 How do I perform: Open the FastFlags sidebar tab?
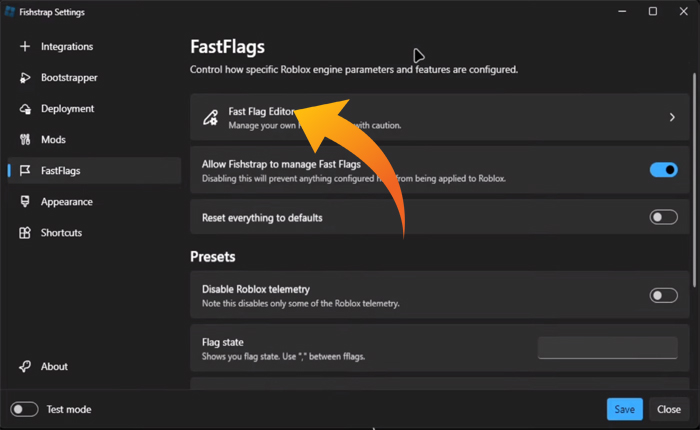(x=60, y=171)
